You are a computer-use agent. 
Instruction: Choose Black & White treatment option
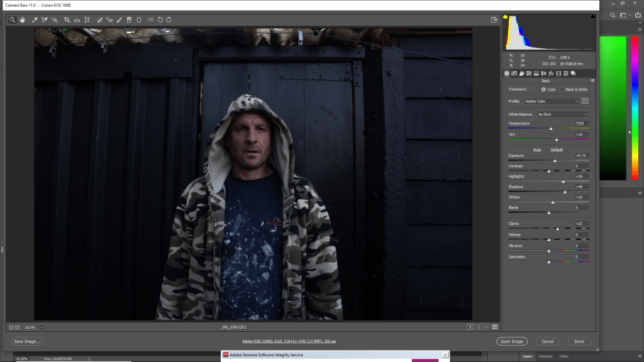pos(562,89)
